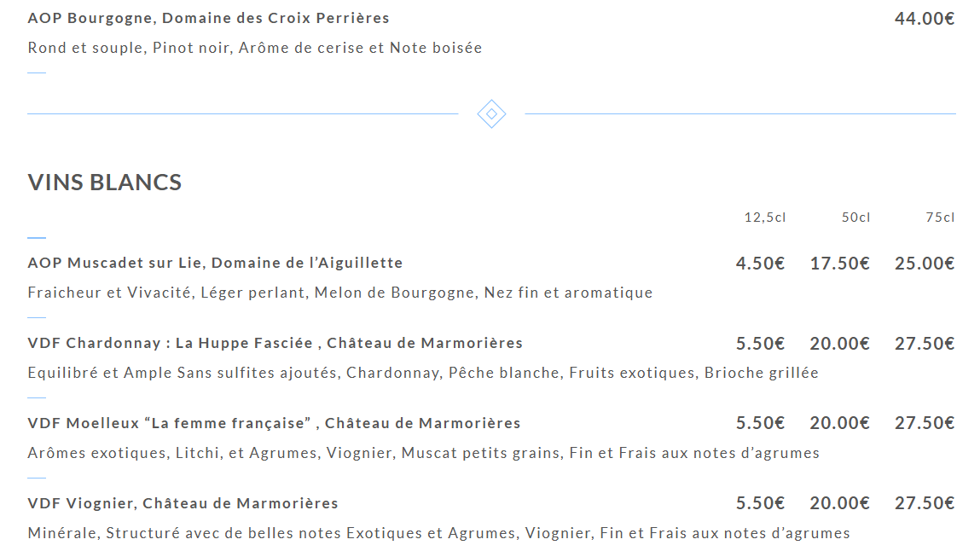Click Muscadet 4.50€ glass price
The image size is (980, 551).
(x=760, y=264)
